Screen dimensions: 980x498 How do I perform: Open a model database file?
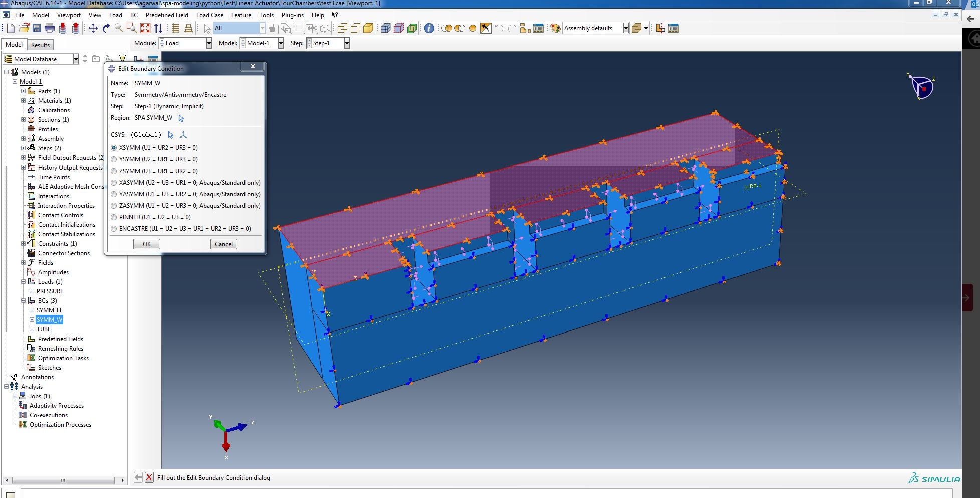(24, 28)
